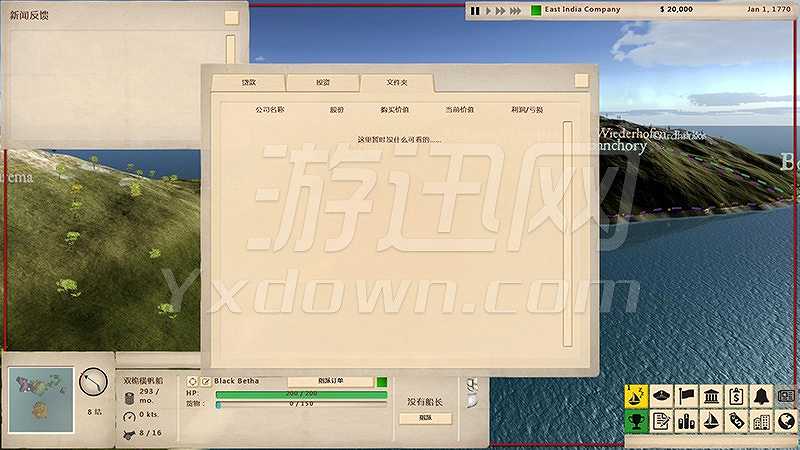Screen dimensions: 800x450
Task: Click the button under 没有船长
Action: coord(425,418)
